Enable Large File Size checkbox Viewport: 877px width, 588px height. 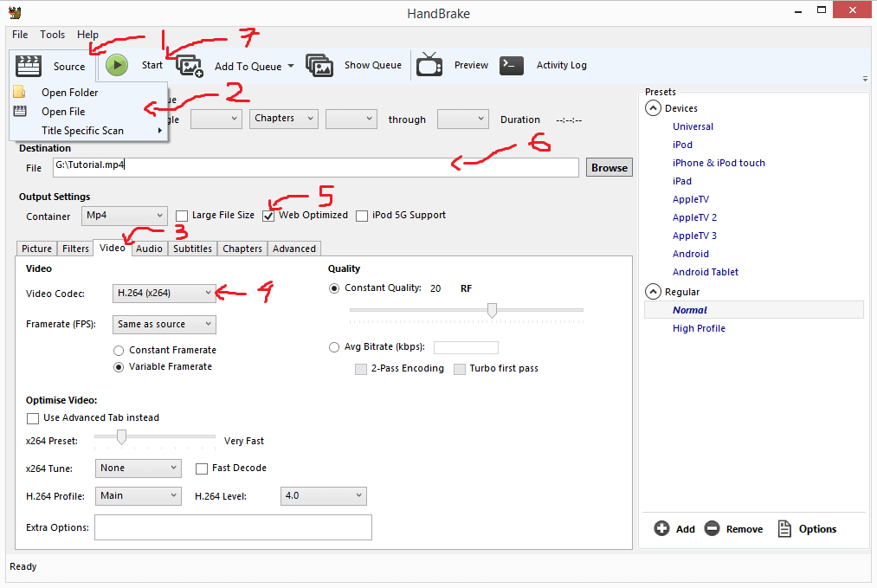182,216
